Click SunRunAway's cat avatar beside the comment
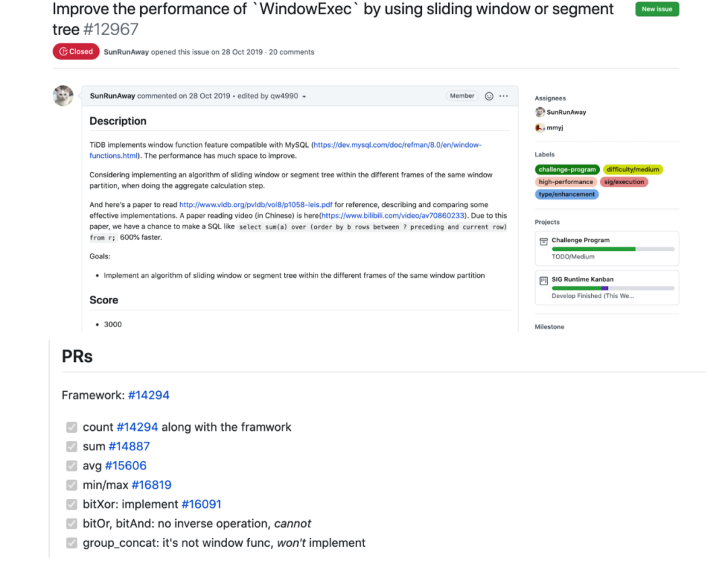 63,96
